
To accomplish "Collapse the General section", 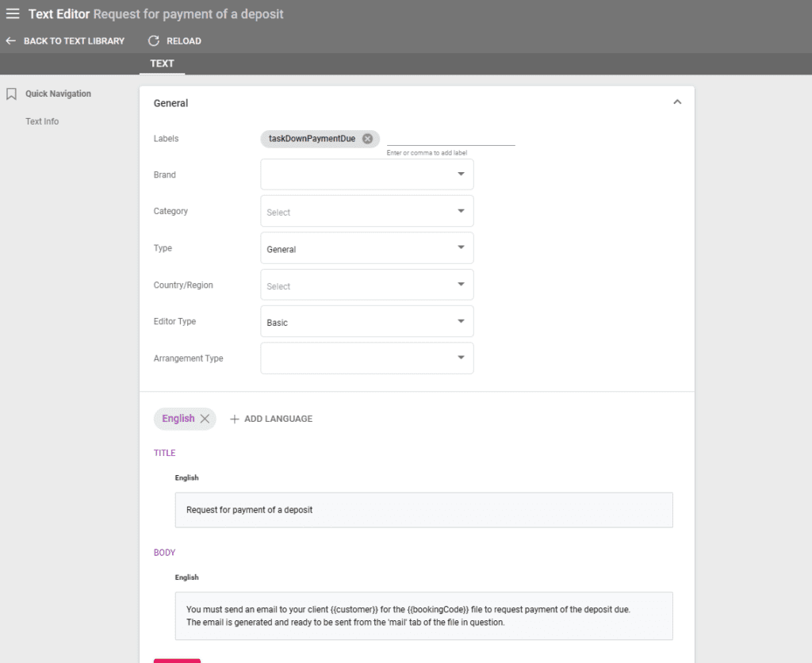I will click(677, 102).
